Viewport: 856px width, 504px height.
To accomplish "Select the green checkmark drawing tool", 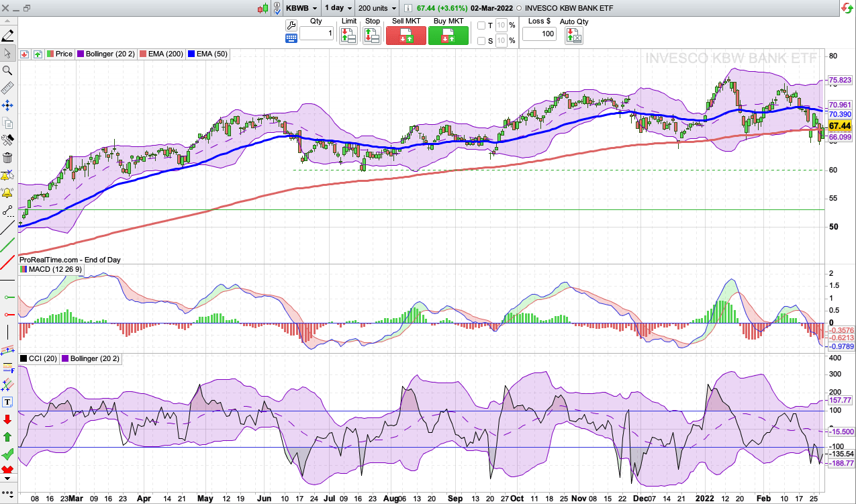I will (x=7, y=454).
